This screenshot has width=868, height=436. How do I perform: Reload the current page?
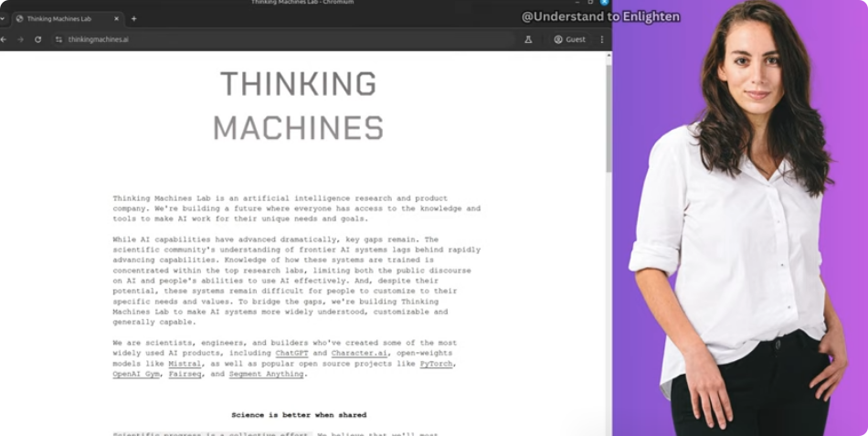(x=37, y=39)
